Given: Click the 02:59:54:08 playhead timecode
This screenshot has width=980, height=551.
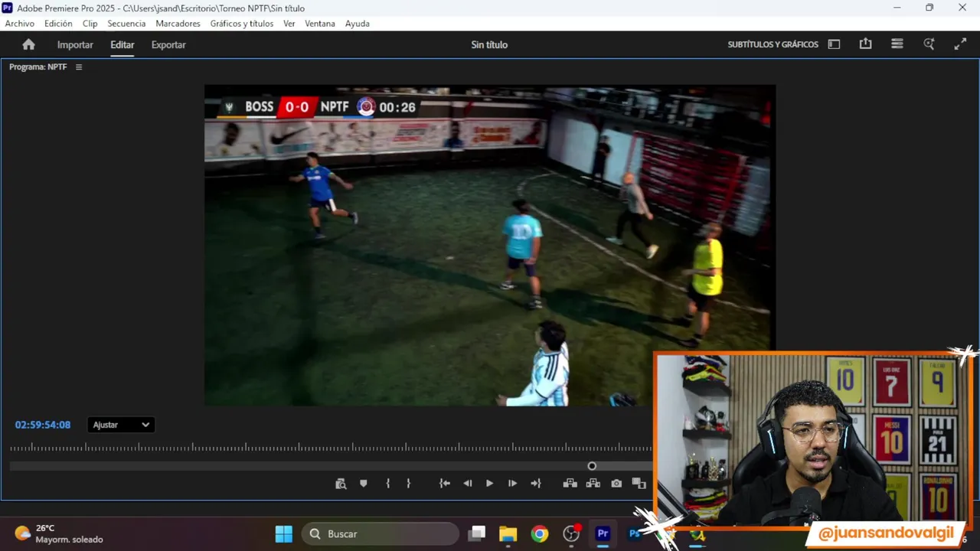Looking at the screenshot, I should click(43, 425).
